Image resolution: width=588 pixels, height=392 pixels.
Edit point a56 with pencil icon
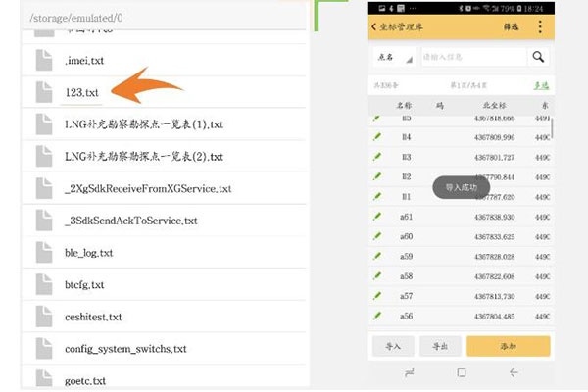tap(377, 317)
